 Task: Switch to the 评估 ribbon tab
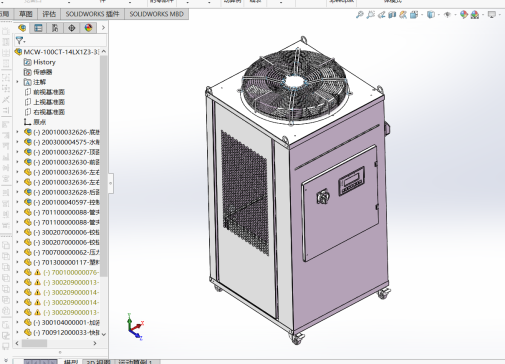[49, 14]
